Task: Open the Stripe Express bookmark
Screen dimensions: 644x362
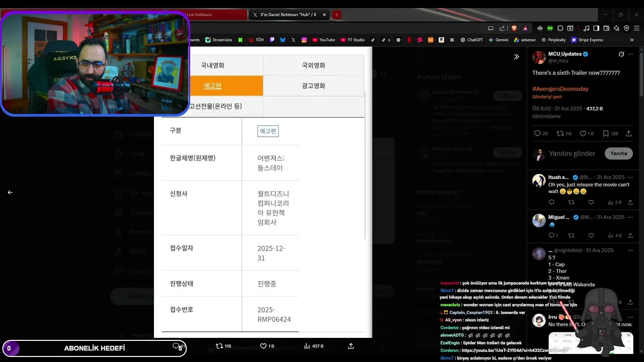Action: pyautogui.click(x=587, y=40)
